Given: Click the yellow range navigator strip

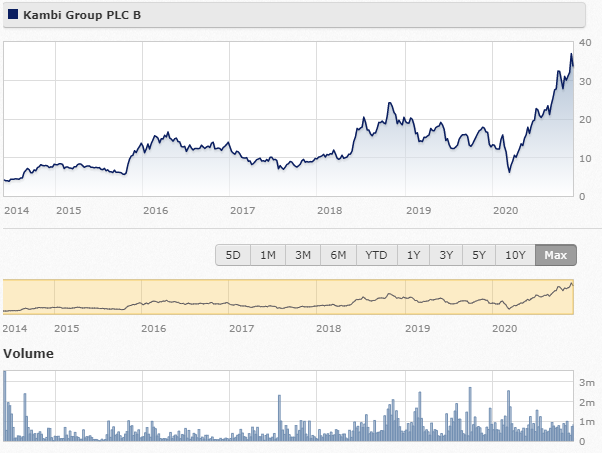Looking at the screenshot, I should pyautogui.click(x=288, y=297).
